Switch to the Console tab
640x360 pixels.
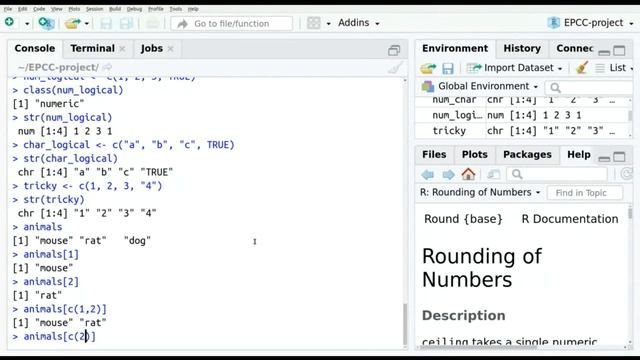pos(35,48)
